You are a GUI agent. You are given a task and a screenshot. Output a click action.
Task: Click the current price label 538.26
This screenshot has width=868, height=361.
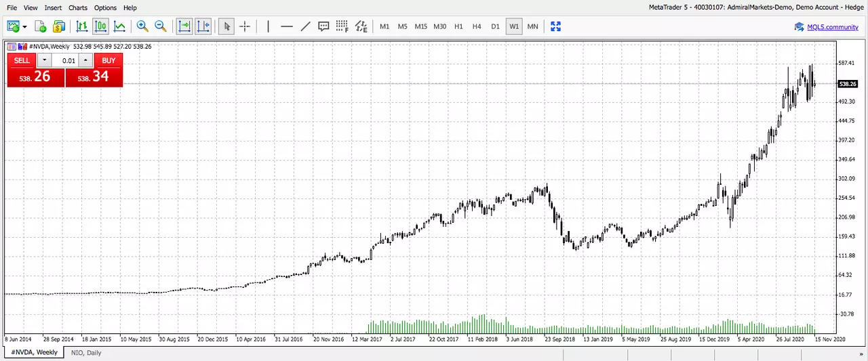click(x=848, y=84)
